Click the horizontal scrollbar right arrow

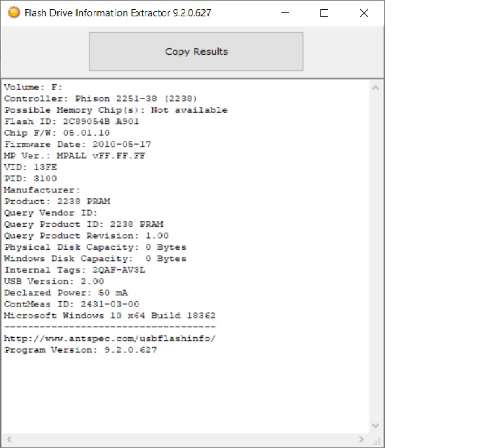click(x=361, y=440)
